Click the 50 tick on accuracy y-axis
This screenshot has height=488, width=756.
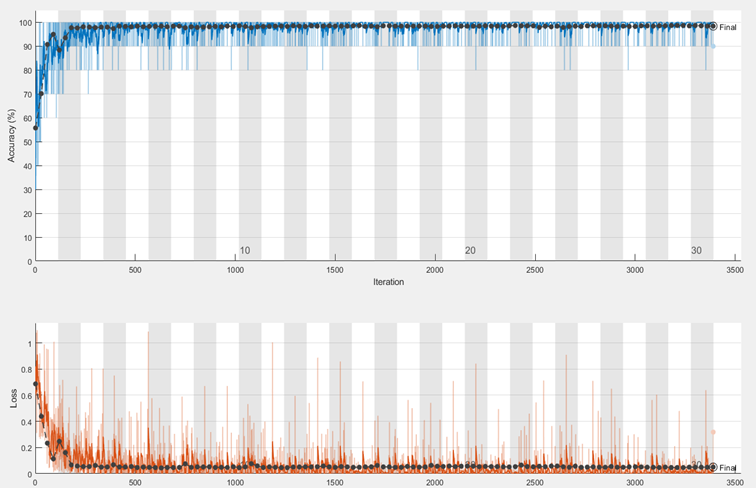[26, 142]
